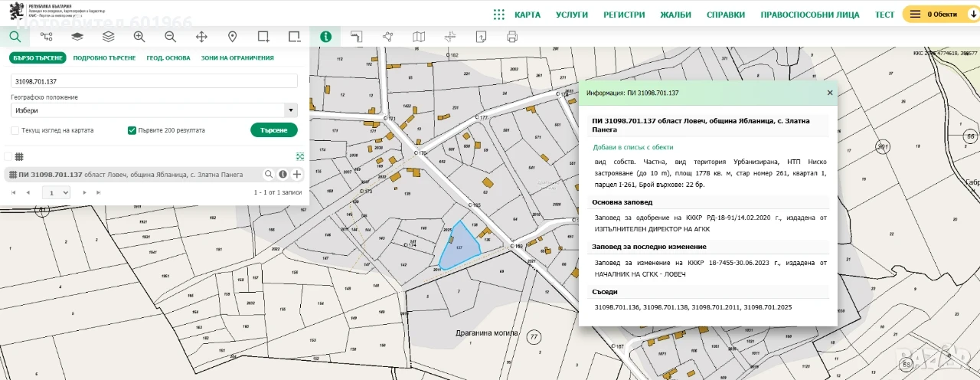Click the export page icon

tap(481, 36)
